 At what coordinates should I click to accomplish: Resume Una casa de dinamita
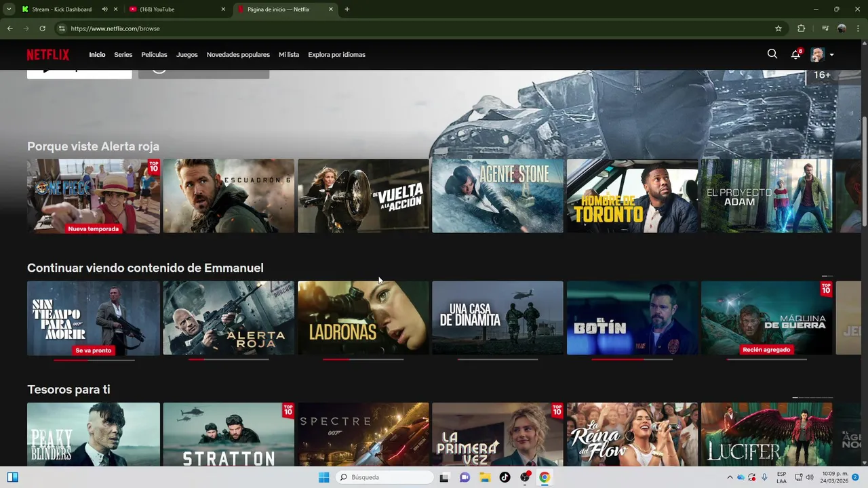click(498, 318)
